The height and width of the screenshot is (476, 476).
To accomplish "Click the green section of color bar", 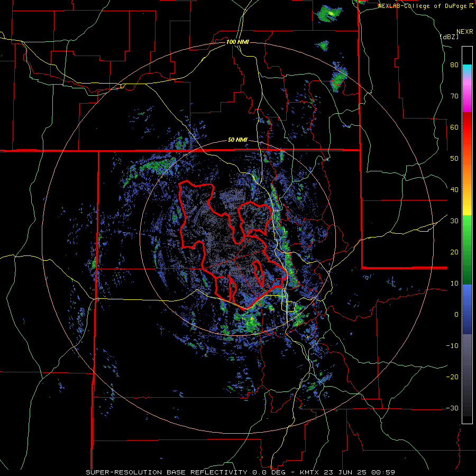I will click(467, 250).
